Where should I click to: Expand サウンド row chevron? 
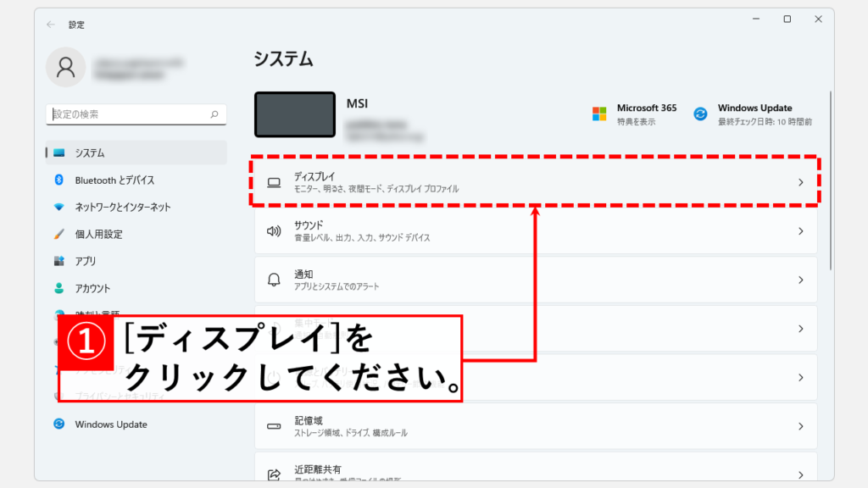pyautogui.click(x=800, y=230)
